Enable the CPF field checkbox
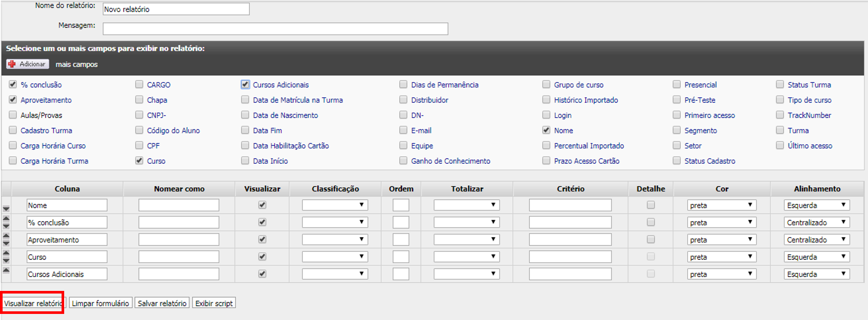 (x=139, y=145)
